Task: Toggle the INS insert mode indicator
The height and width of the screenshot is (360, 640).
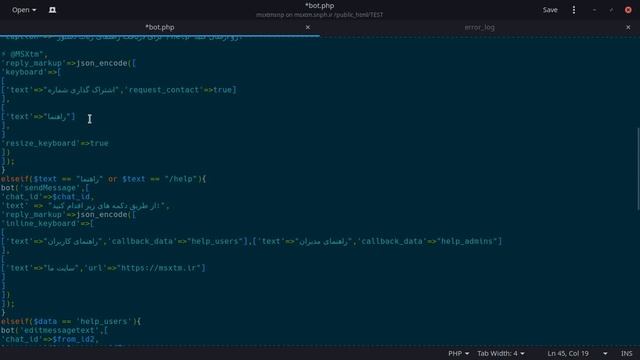Action: coord(627,353)
